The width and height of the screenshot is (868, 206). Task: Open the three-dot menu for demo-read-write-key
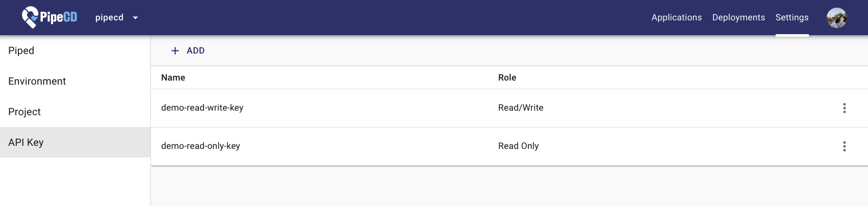click(845, 108)
